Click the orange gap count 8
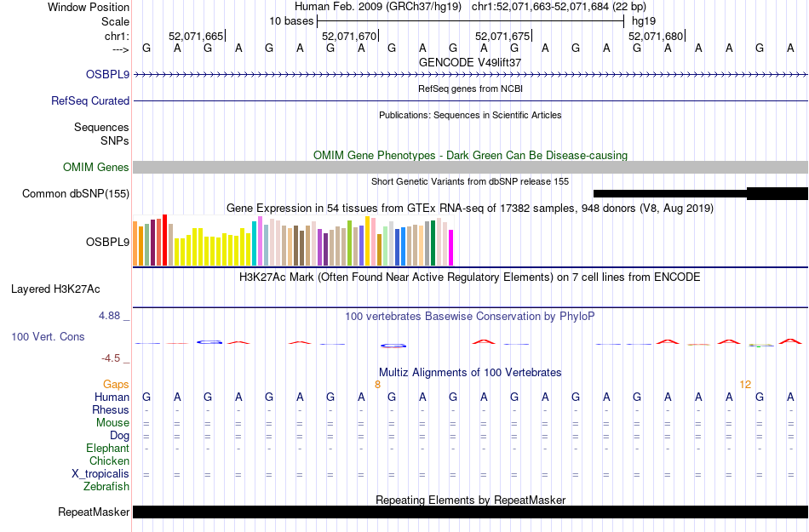 coord(377,385)
